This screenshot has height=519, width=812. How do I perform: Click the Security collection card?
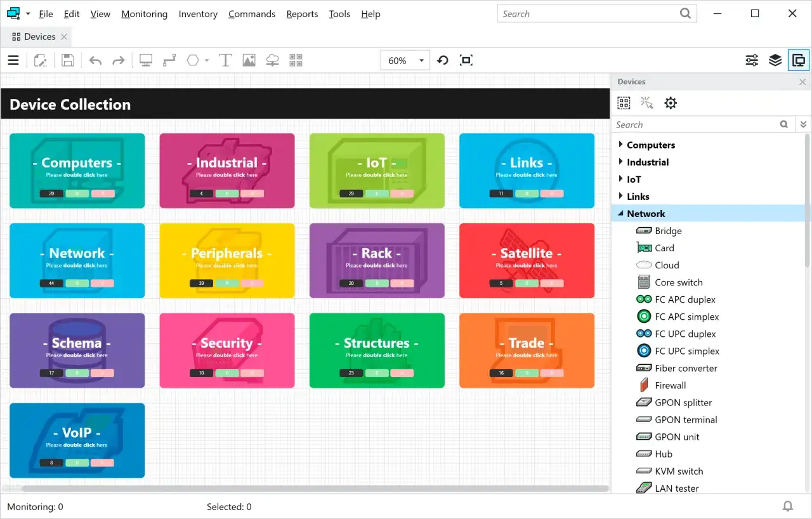pyautogui.click(x=226, y=350)
